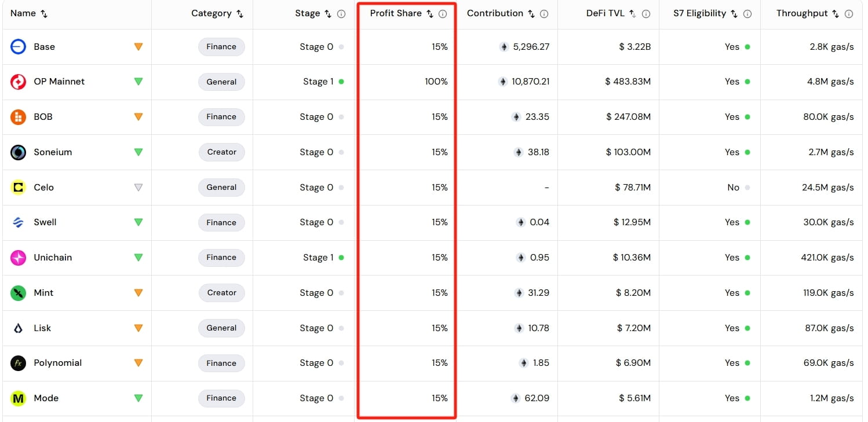This screenshot has height=422, width=868.
Task: Click the Celo yellow logo icon
Action: click(x=19, y=188)
